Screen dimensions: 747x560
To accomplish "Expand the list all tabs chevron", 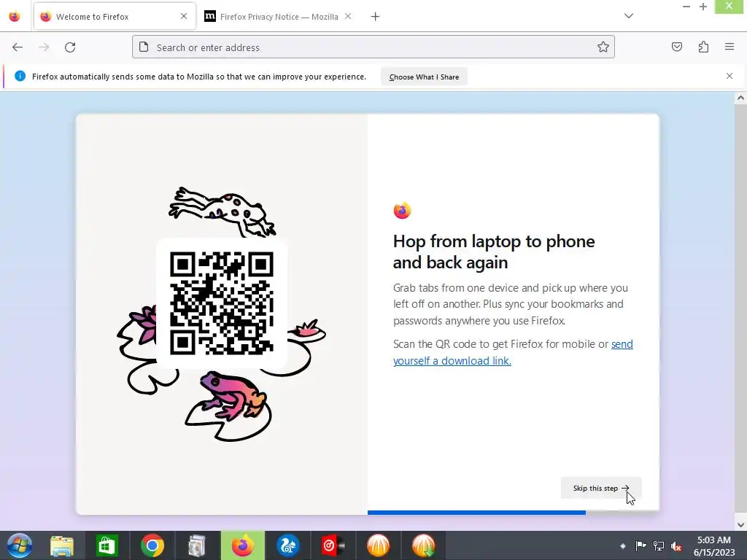I will (629, 16).
